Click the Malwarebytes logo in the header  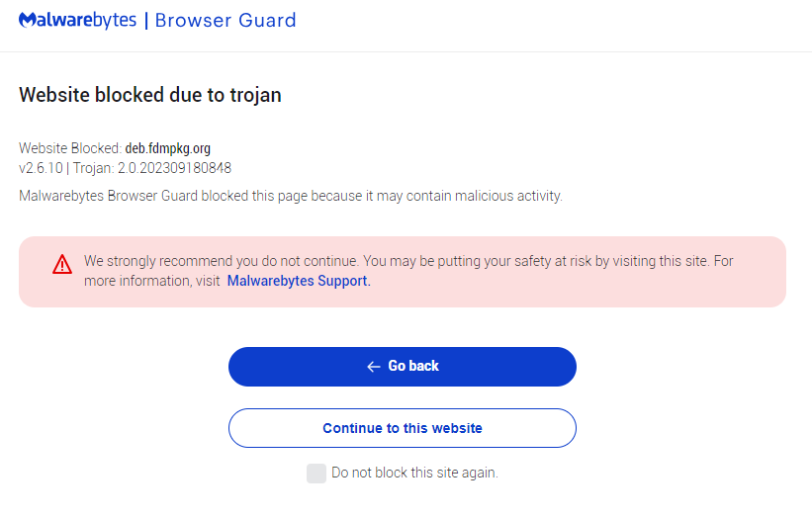click(x=77, y=20)
